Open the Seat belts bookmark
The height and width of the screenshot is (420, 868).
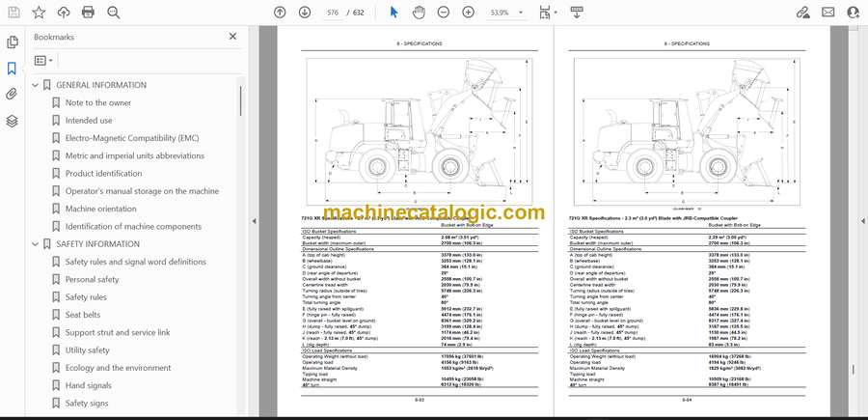point(83,315)
